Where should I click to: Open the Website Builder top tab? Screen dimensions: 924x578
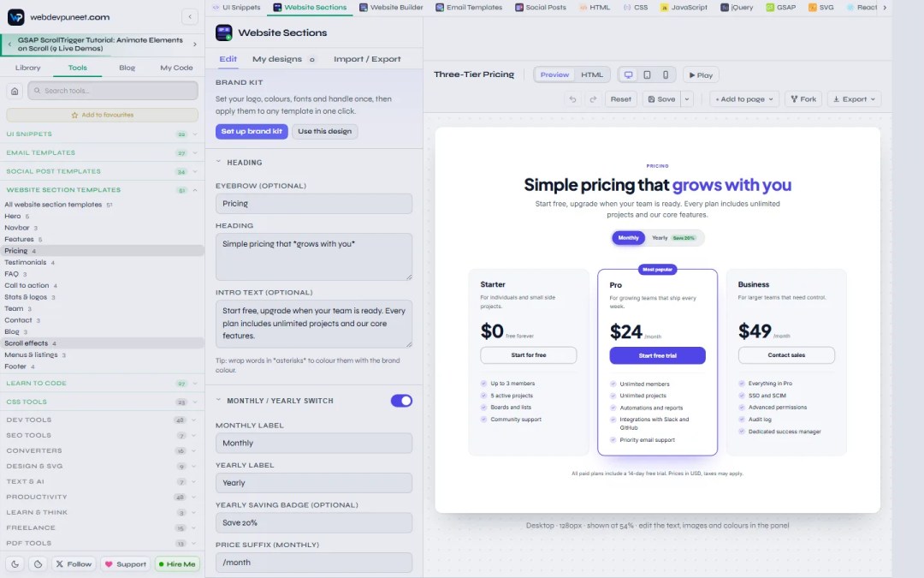pyautogui.click(x=391, y=7)
